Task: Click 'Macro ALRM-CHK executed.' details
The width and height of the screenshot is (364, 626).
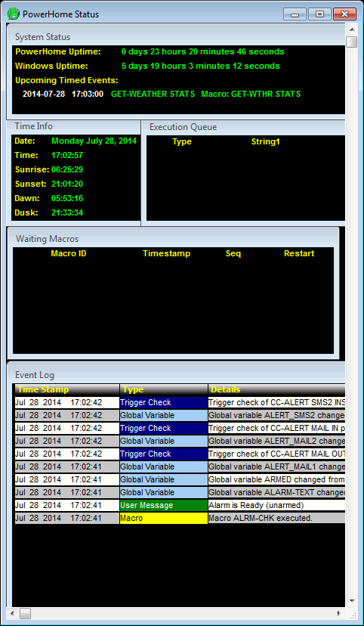Action: [x=276, y=518]
